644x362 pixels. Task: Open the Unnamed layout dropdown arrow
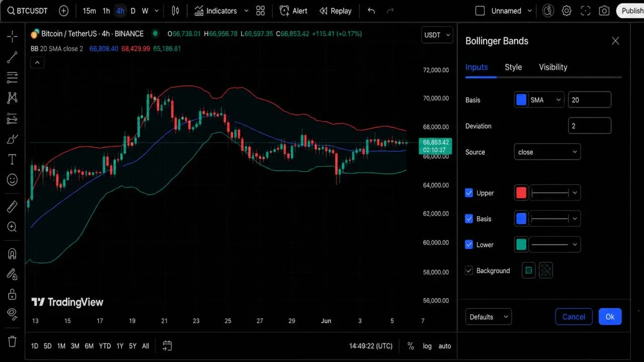tap(530, 11)
